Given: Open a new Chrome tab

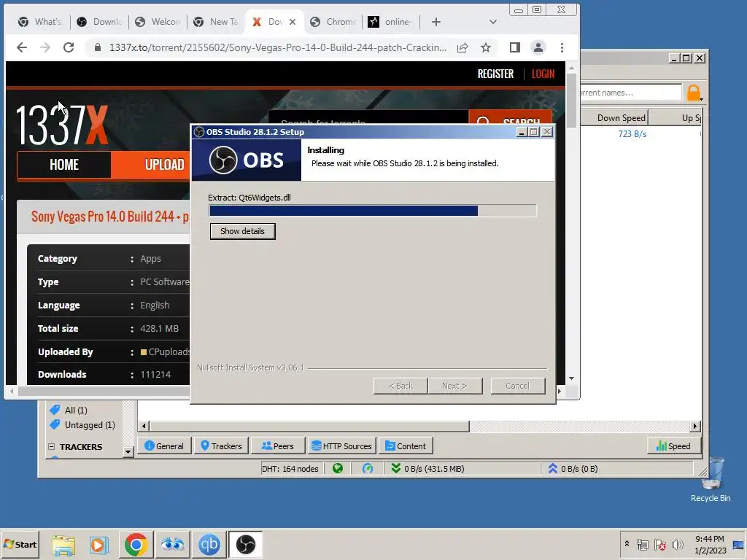Looking at the screenshot, I should [436, 22].
